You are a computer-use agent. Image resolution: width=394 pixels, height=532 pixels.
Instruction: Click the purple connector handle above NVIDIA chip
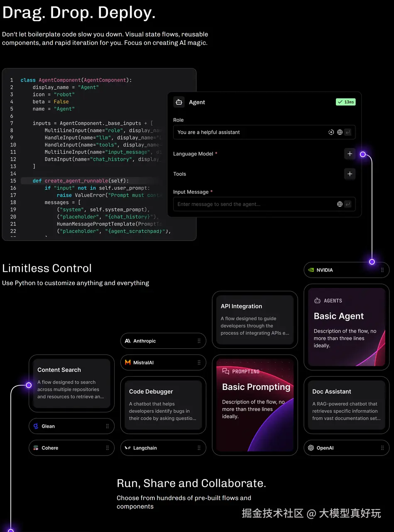click(x=372, y=262)
